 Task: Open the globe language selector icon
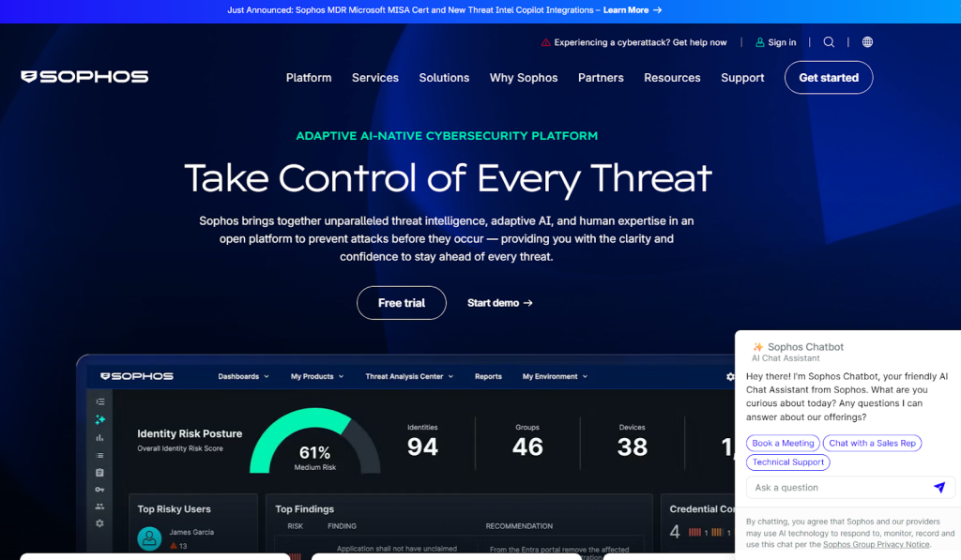(x=867, y=42)
